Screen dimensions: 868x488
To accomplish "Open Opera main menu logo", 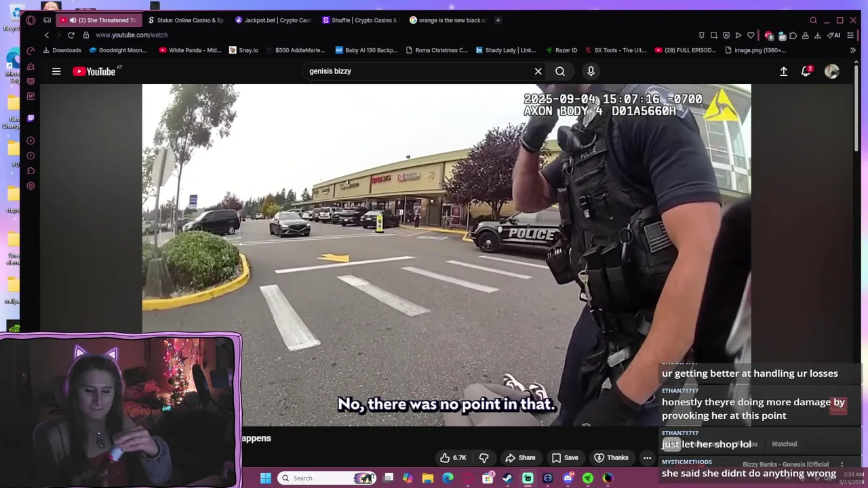I will [x=31, y=20].
